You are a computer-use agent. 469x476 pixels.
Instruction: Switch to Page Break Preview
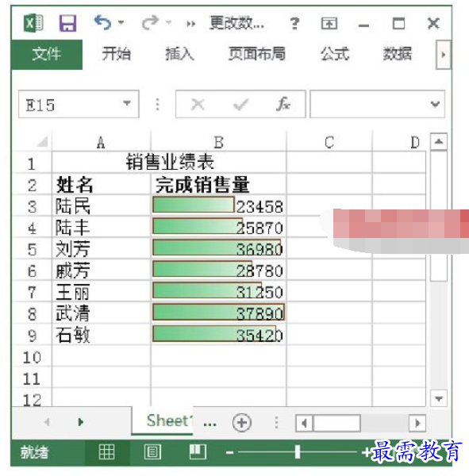(x=198, y=452)
